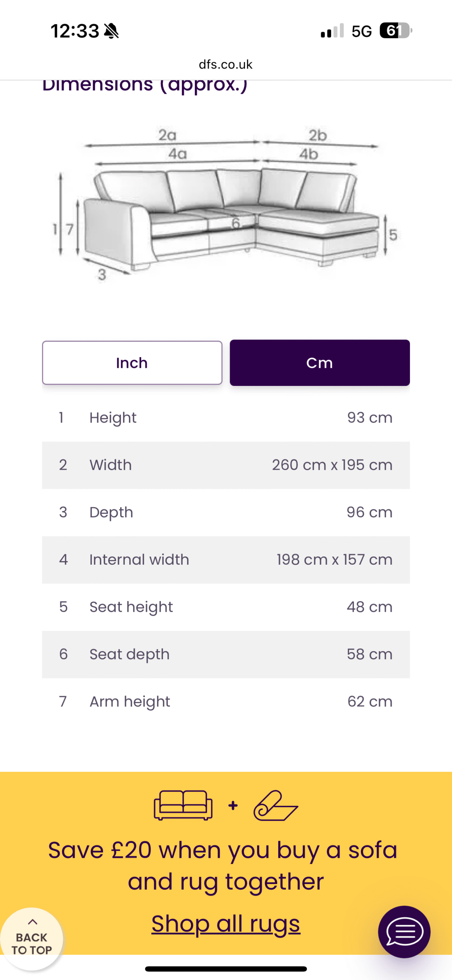Tap the iOS home indicator bar
452x980 pixels.
tap(226, 969)
